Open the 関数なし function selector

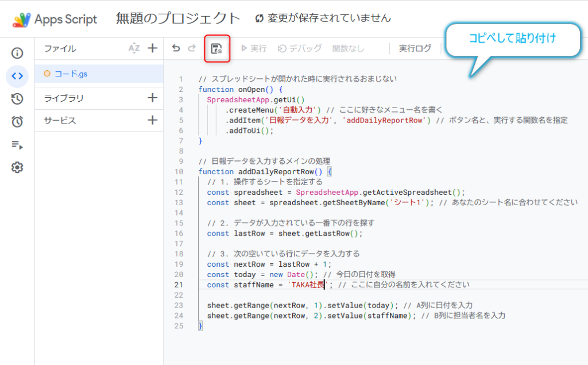[x=348, y=48]
